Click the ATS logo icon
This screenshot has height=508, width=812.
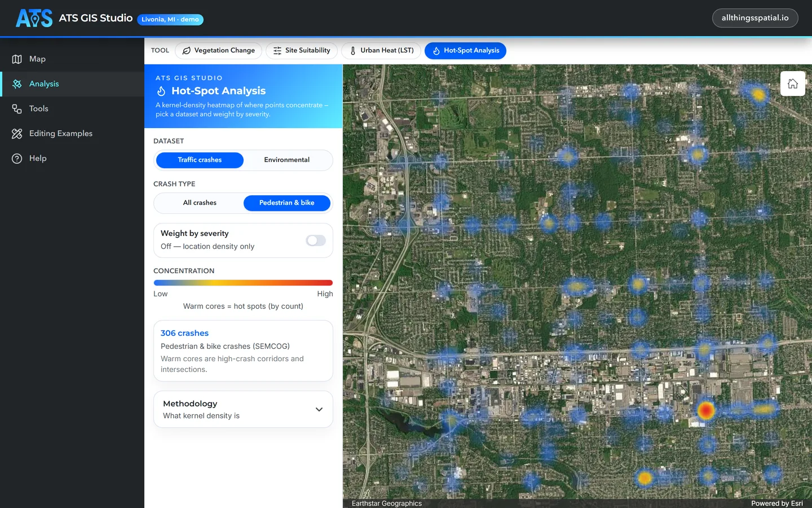34,18
